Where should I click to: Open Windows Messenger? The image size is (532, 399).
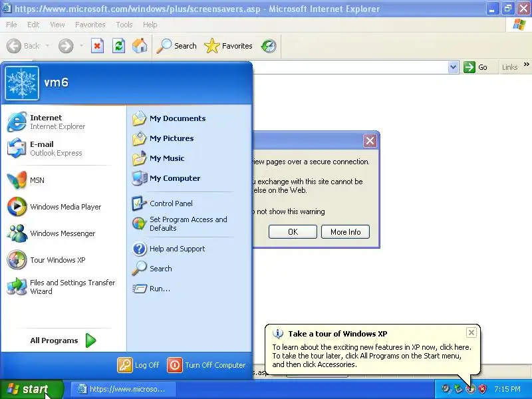(x=63, y=233)
